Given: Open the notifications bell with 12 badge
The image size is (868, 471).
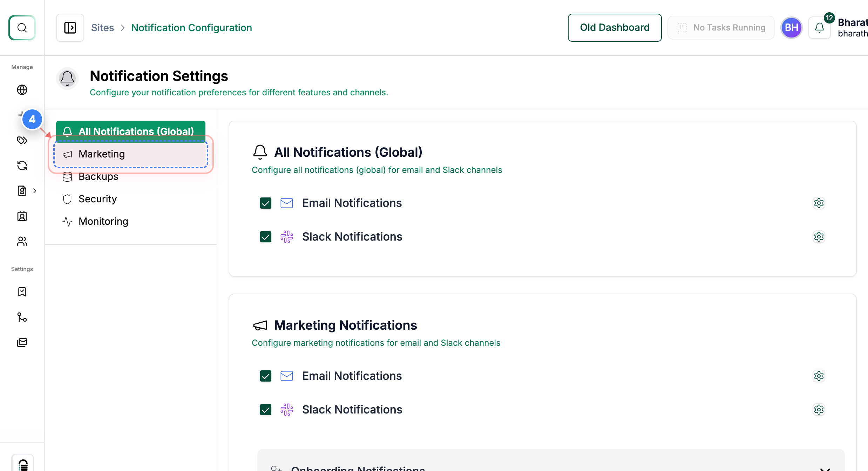Looking at the screenshot, I should tap(819, 27).
